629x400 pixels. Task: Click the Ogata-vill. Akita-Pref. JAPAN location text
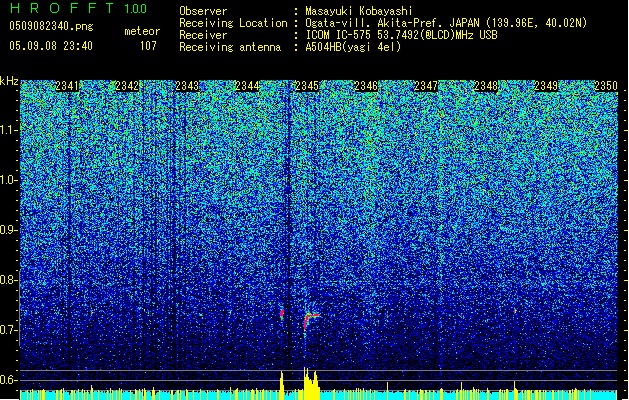tap(446, 23)
